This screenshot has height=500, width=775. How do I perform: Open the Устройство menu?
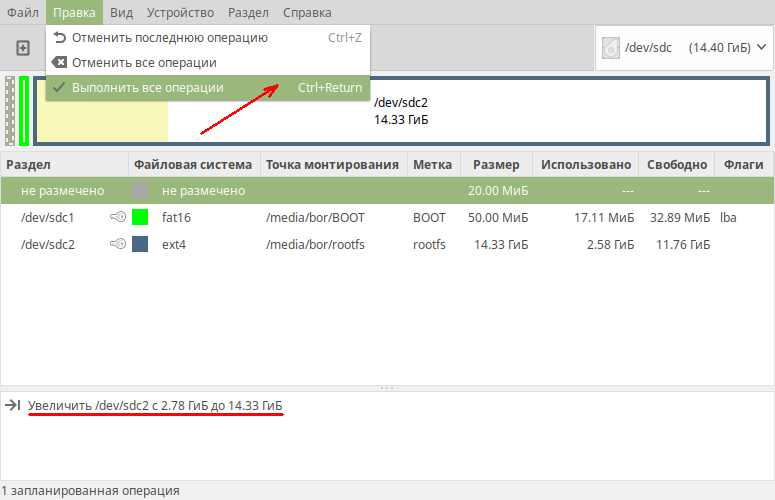pos(180,12)
